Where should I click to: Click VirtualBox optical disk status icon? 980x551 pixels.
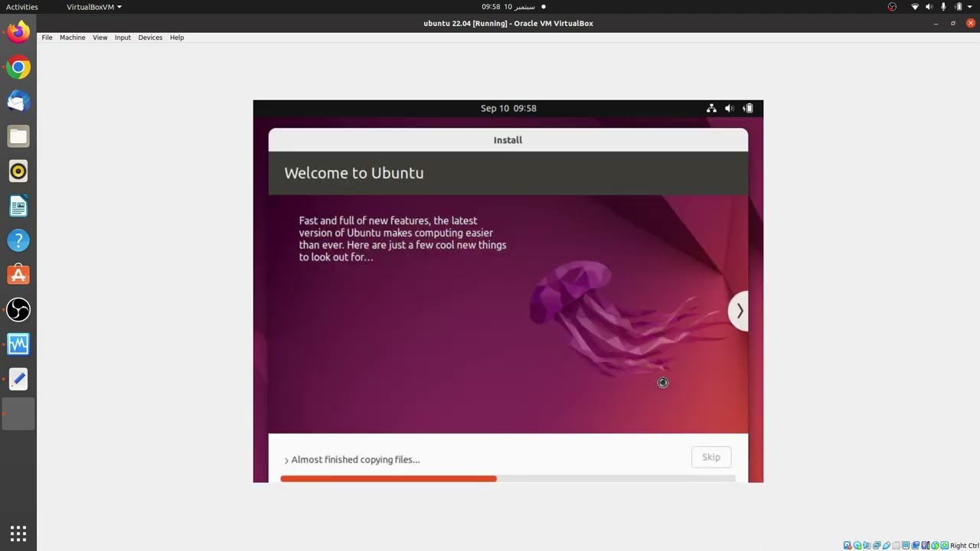[x=857, y=546]
